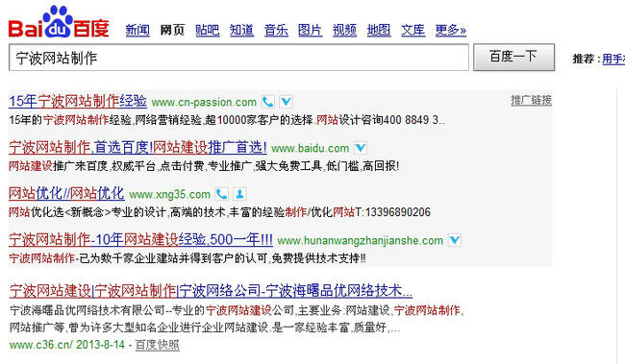Switch to the 新闻 tab
Viewport: 625px width, 364px height.
coord(137,31)
